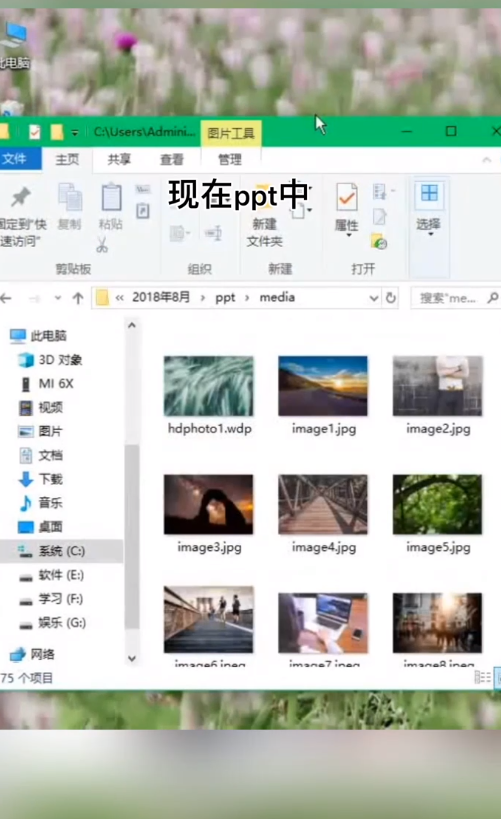Expand the address bar history dropdown
Screen dimensions: 501x819
[x=374, y=298]
